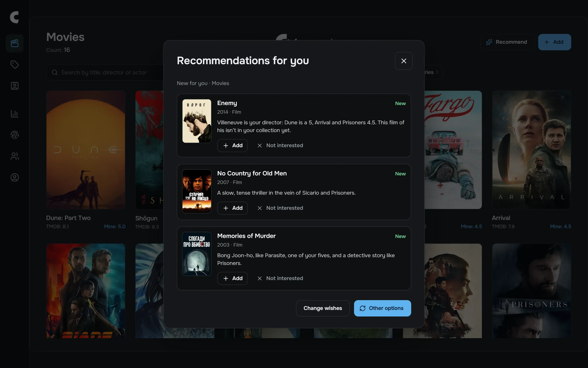Open the user account icon in sidebar
Screen dimensions: 588x368
[14, 177]
